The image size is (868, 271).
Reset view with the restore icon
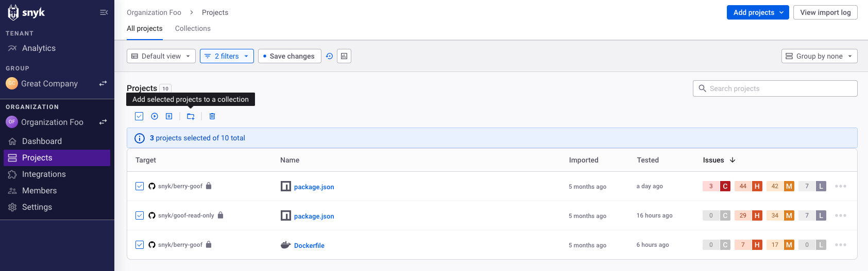click(x=330, y=56)
